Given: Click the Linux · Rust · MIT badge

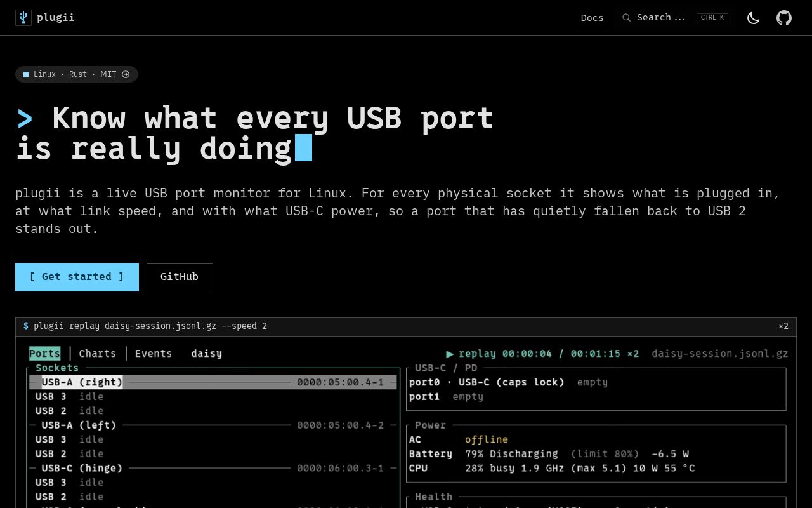Looking at the screenshot, I should [77, 74].
